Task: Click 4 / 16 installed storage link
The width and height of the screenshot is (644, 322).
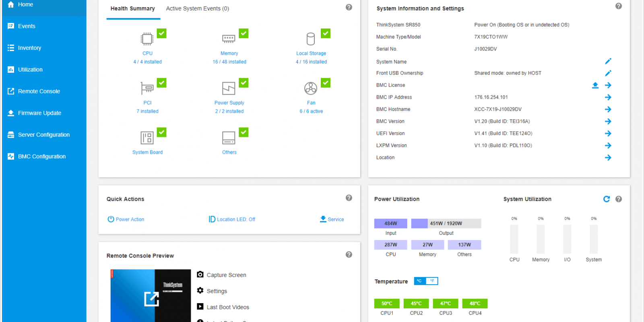Action: click(311, 62)
